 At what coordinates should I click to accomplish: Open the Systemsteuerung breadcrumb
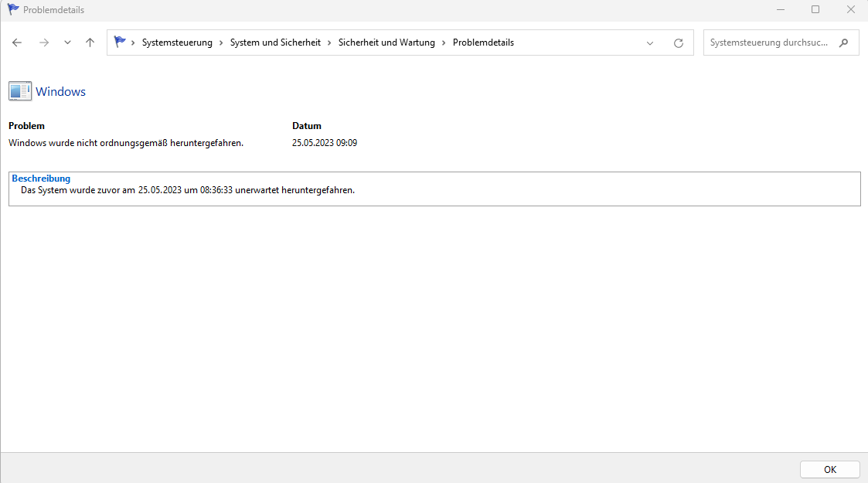(177, 43)
